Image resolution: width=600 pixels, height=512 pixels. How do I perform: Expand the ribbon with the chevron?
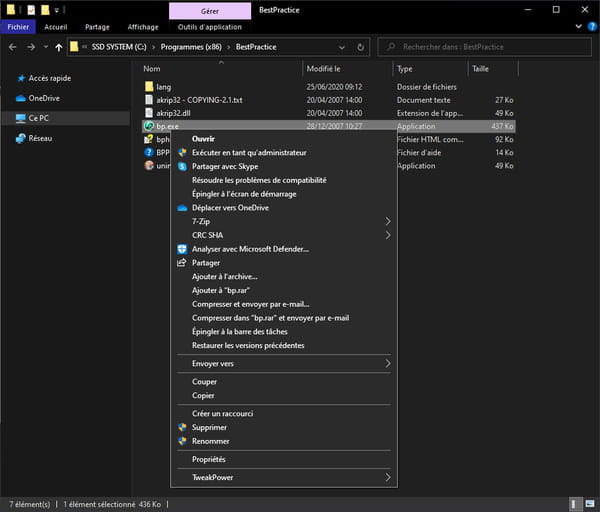click(x=579, y=26)
